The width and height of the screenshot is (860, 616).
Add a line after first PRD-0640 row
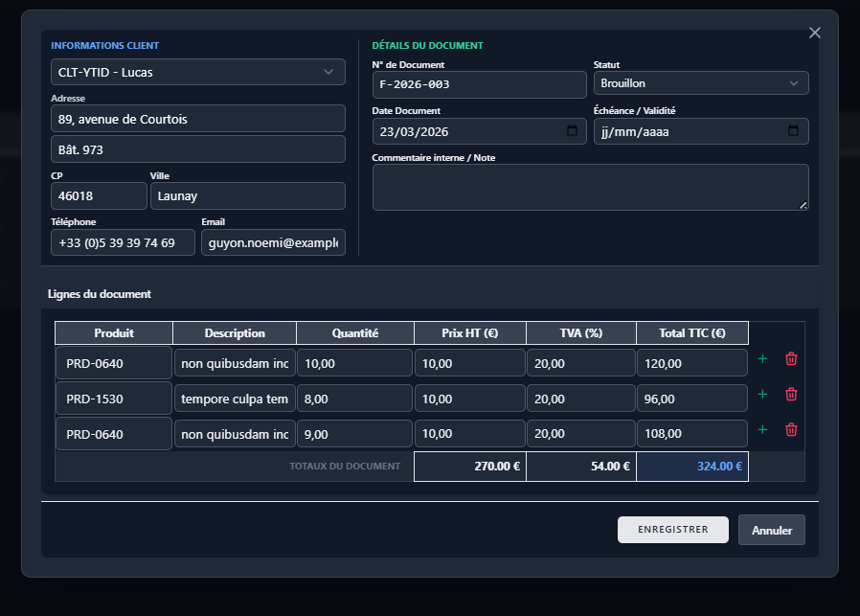[762, 358]
